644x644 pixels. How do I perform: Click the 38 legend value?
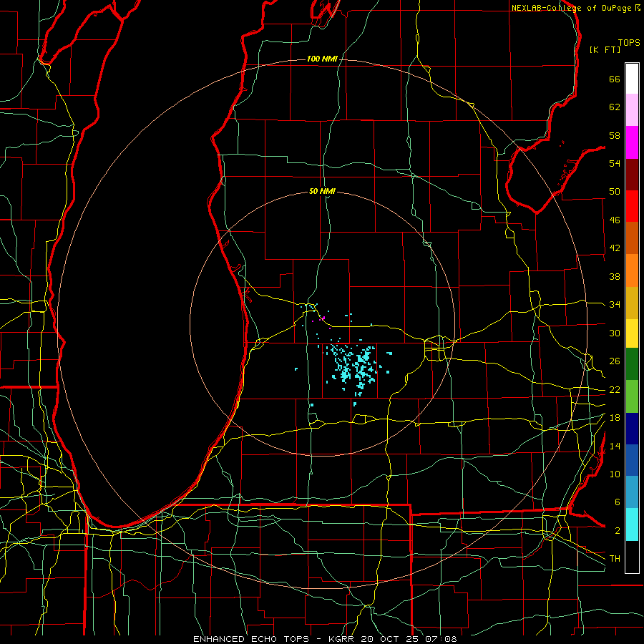[615, 276]
